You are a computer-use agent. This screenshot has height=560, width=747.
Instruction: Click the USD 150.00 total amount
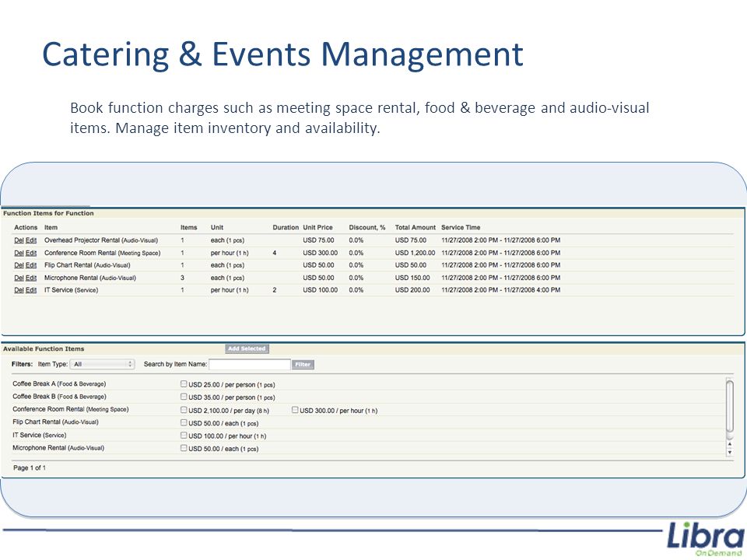(x=412, y=278)
